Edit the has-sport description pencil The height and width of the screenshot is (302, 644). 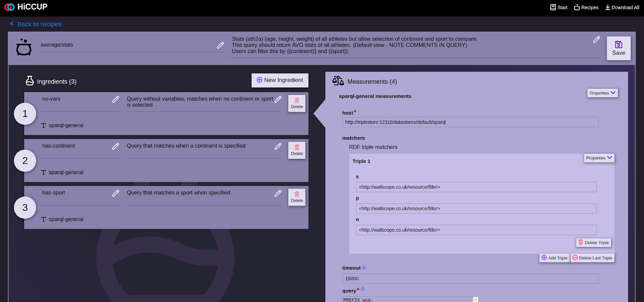pos(278,193)
